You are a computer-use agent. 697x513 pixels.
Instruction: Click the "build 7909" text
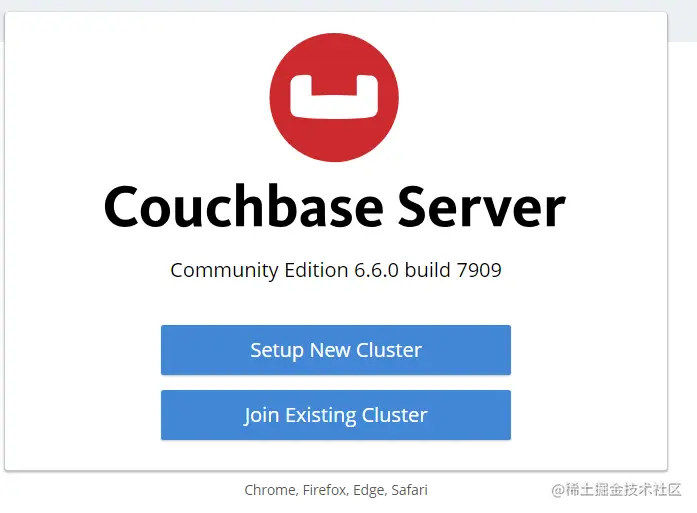tap(453, 270)
